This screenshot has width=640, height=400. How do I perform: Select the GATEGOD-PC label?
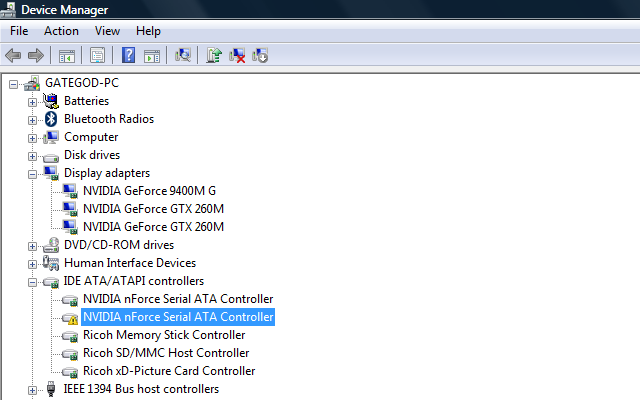[82, 83]
